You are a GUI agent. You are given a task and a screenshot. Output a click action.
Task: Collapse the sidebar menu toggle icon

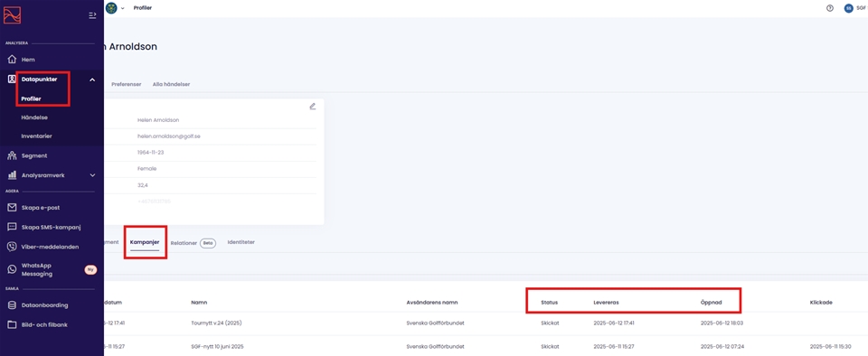pyautogui.click(x=92, y=15)
